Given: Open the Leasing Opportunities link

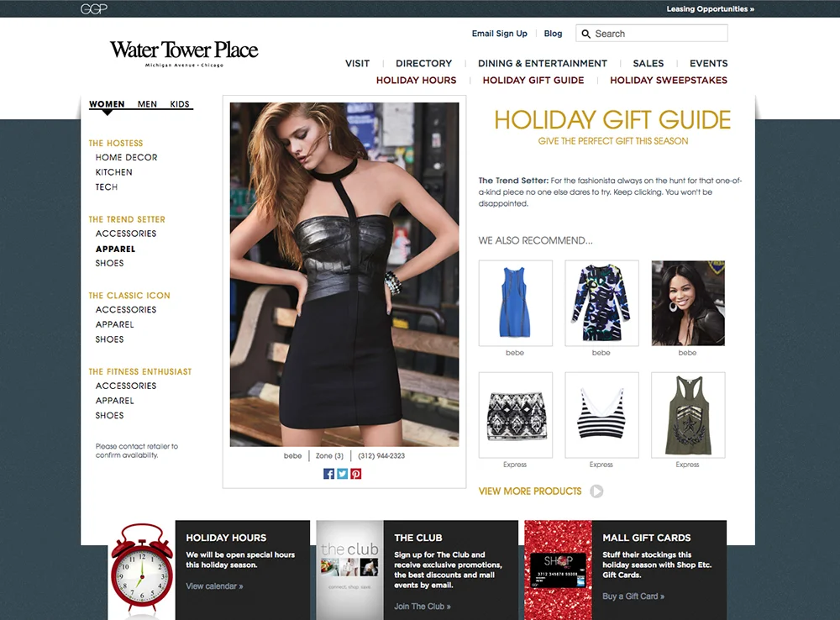Looking at the screenshot, I should point(711,9).
